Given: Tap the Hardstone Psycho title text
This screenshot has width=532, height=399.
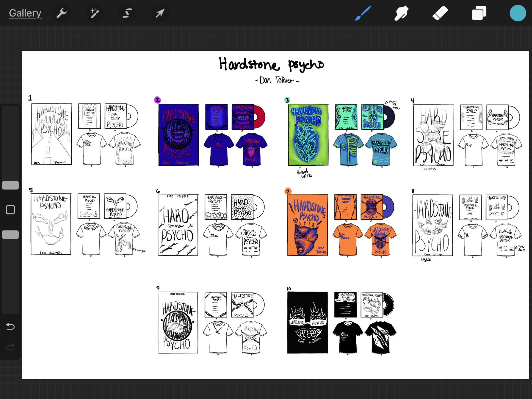Looking at the screenshot, I should (271, 64).
